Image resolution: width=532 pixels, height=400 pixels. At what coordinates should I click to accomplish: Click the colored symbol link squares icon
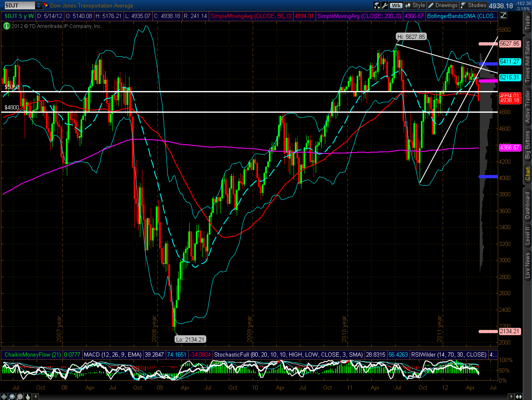(x=46, y=5)
